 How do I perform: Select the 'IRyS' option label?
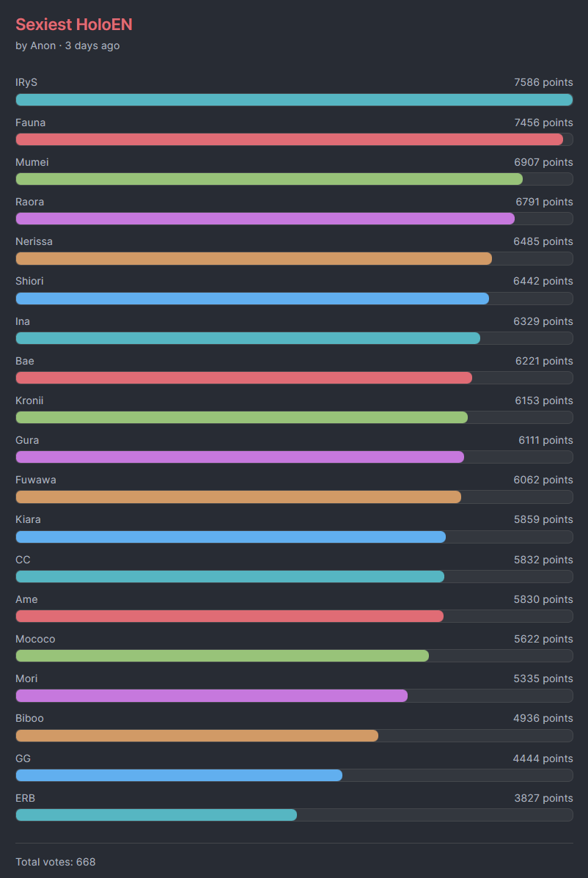click(26, 83)
